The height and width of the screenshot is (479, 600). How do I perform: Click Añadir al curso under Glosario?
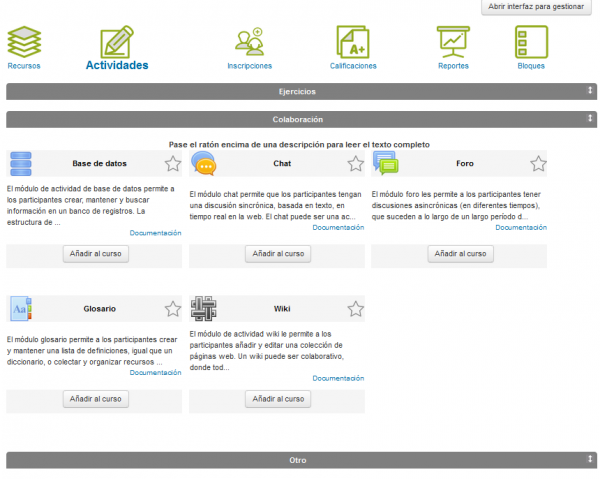coord(95,399)
